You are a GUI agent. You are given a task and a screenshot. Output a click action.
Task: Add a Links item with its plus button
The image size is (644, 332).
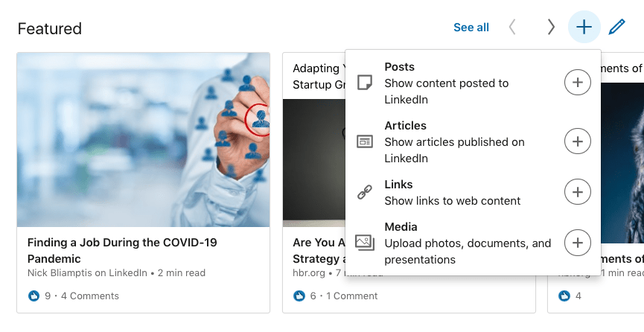point(578,192)
